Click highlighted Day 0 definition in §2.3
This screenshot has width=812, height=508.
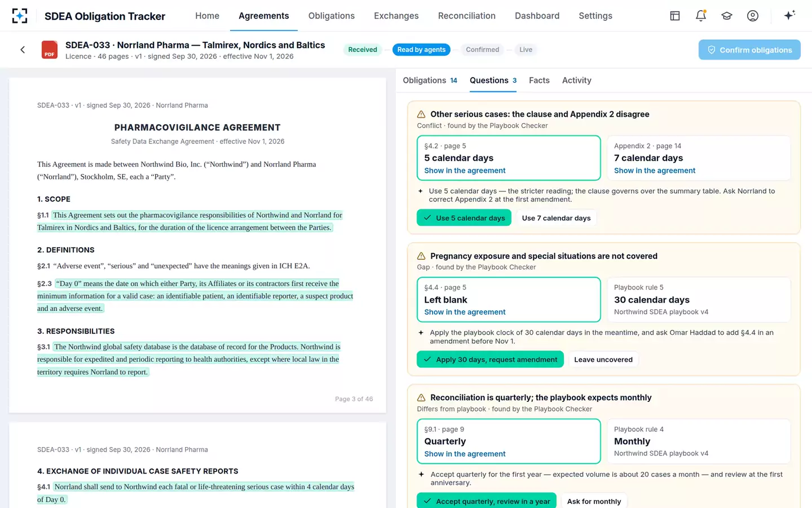195,296
